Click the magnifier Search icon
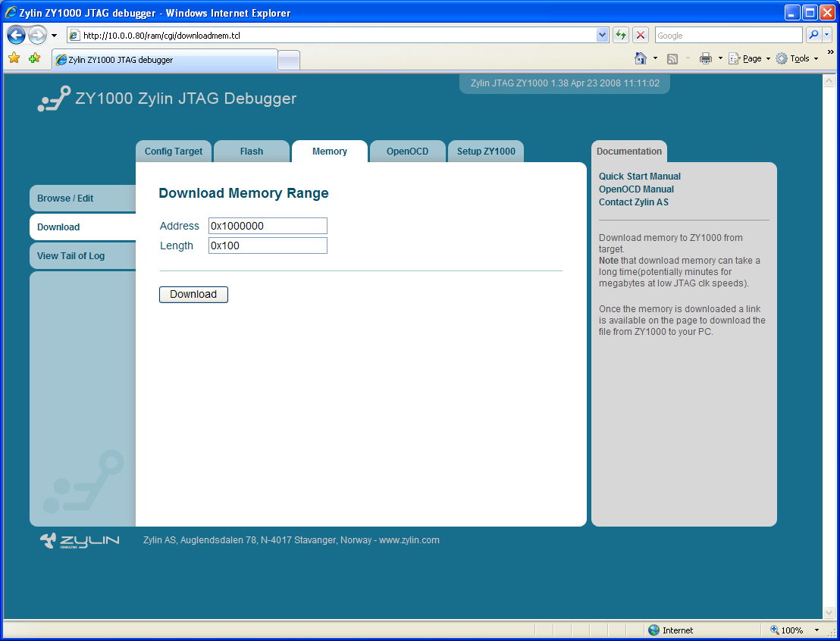The image size is (840, 641). point(813,36)
